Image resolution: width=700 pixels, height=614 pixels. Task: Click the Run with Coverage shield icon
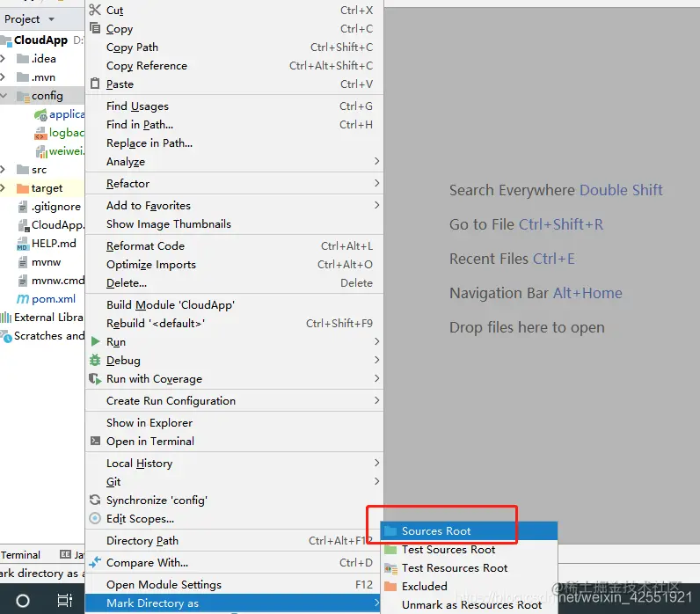point(95,378)
